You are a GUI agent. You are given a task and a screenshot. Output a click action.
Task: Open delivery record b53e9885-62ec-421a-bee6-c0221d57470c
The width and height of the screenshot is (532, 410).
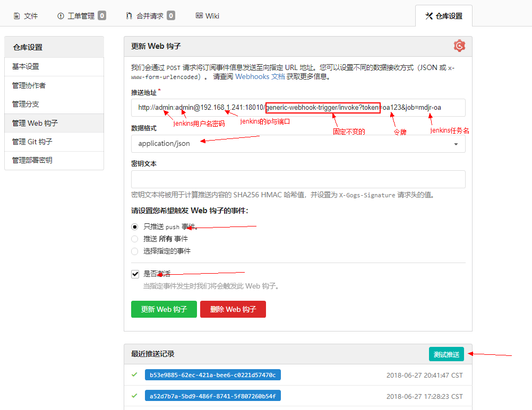213,375
